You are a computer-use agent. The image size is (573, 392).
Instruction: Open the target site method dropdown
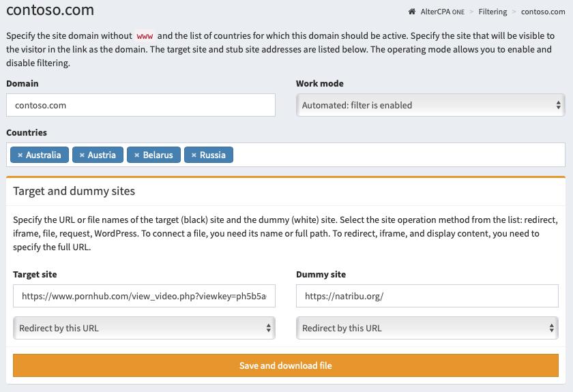(144, 328)
